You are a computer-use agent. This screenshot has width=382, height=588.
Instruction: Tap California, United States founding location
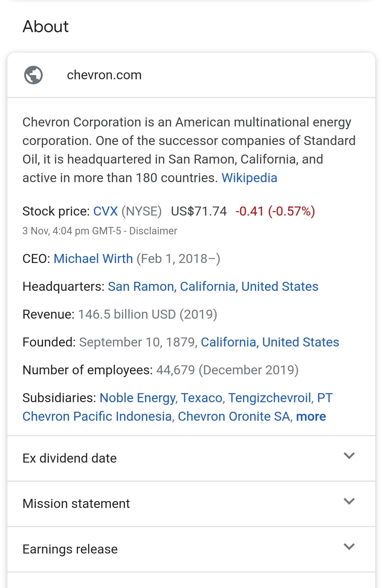click(270, 342)
